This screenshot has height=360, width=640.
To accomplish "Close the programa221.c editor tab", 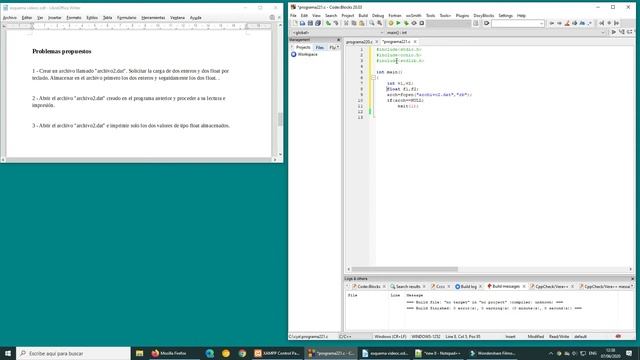I will [415, 42].
